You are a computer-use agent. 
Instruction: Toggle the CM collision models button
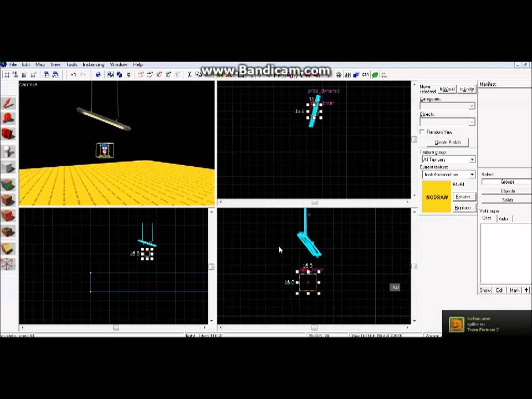tap(365, 75)
